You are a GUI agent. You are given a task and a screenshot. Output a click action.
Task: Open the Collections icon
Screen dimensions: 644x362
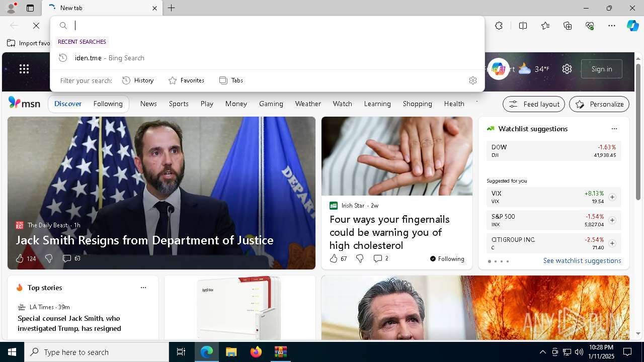(x=568, y=26)
